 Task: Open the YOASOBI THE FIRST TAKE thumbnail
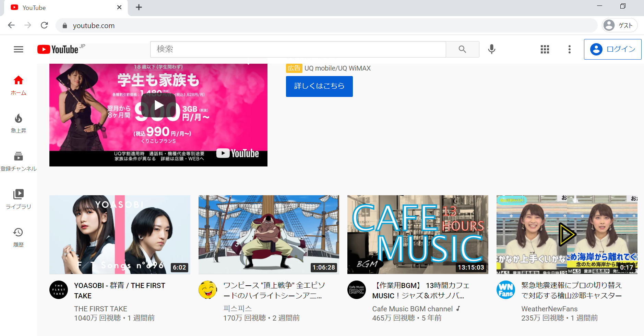(x=120, y=234)
